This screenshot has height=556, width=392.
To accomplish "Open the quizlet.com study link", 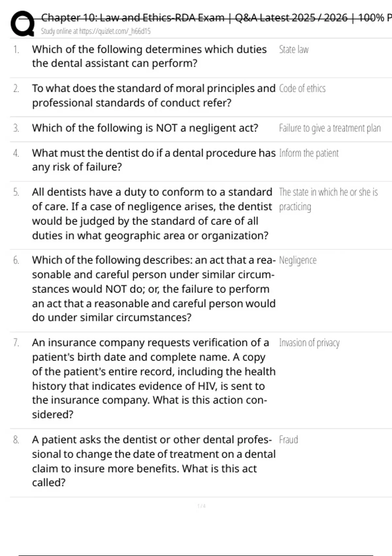I will (x=95, y=31).
